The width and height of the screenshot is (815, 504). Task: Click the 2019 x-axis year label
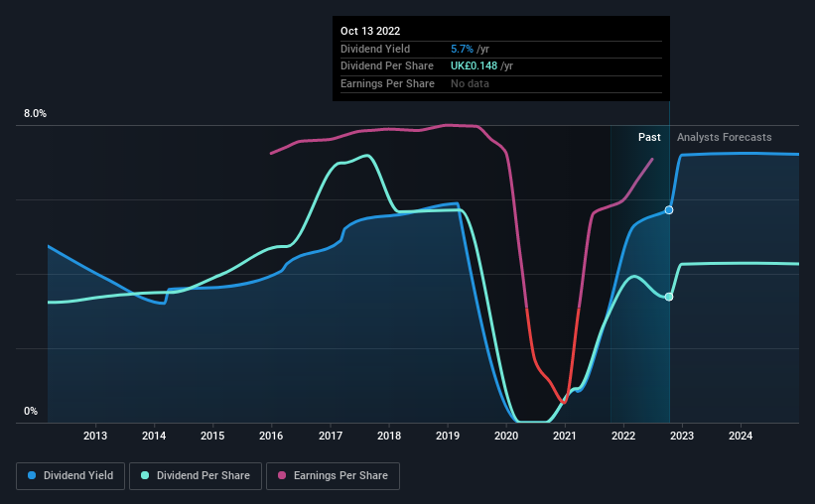[x=448, y=436]
